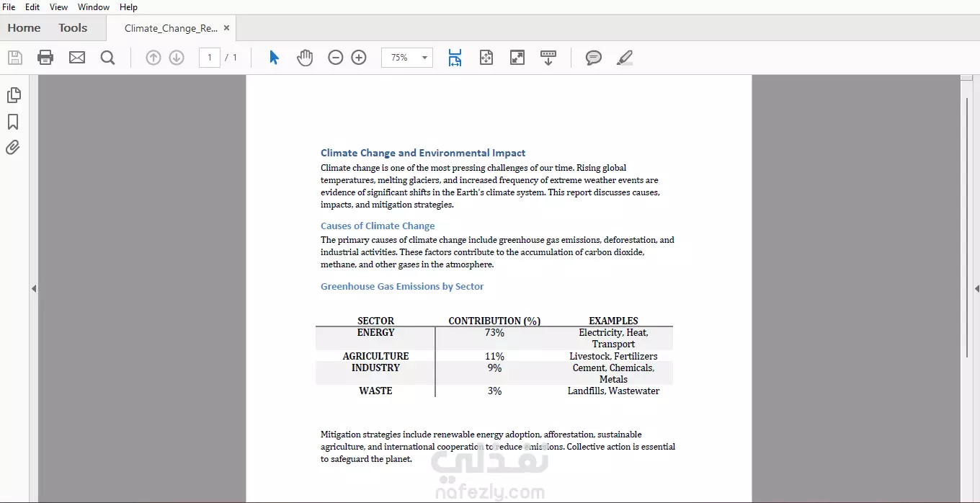The width and height of the screenshot is (980, 503).
Task: Open the Find text magnifier icon
Action: [x=108, y=58]
